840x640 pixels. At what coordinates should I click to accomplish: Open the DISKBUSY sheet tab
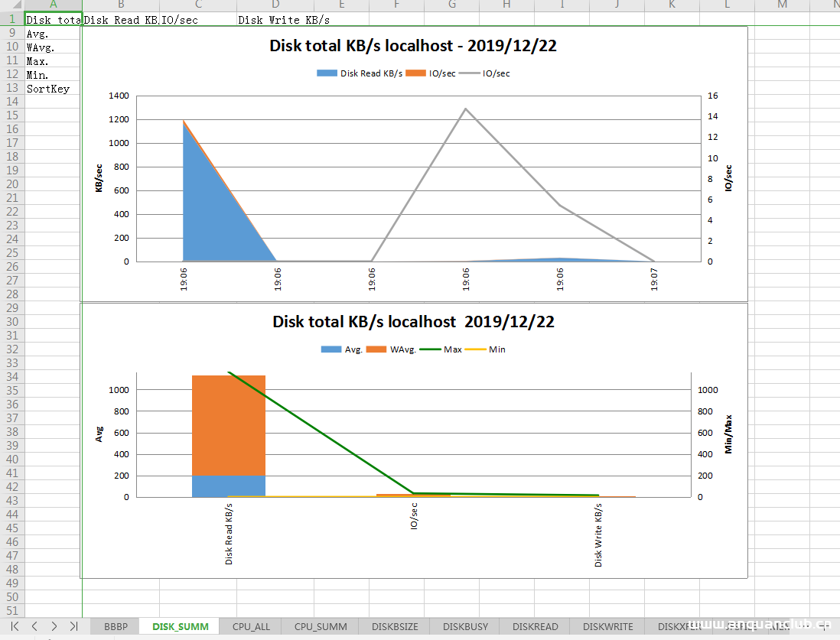point(465,626)
